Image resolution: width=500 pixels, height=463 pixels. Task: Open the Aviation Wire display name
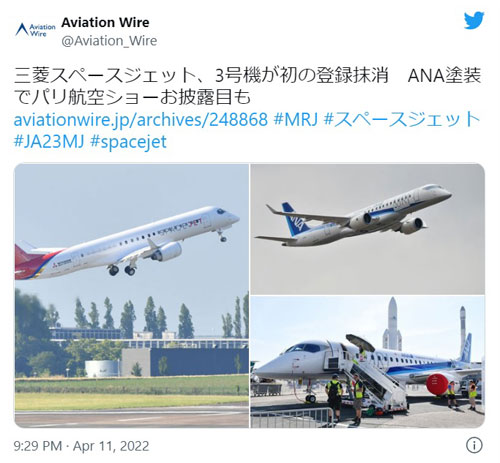pos(105,22)
